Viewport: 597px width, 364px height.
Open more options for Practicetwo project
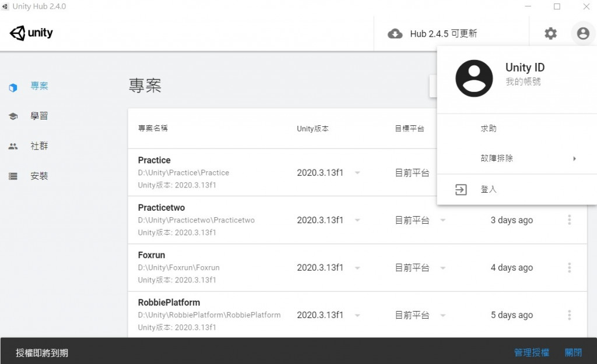click(569, 220)
